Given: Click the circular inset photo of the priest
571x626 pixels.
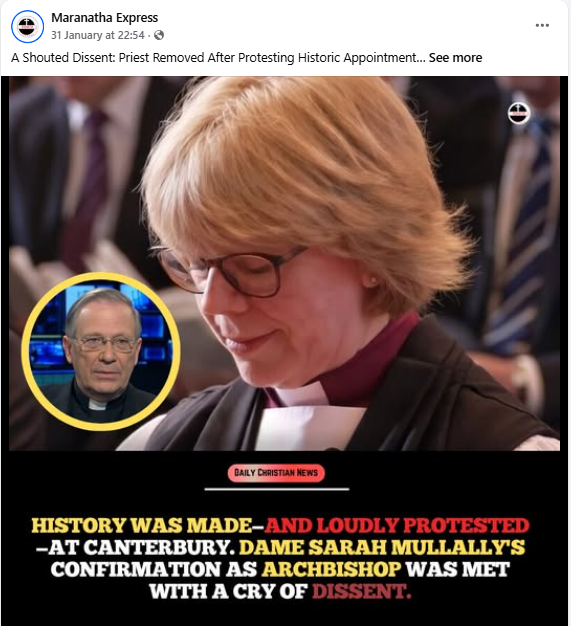Looking at the screenshot, I should click(101, 351).
